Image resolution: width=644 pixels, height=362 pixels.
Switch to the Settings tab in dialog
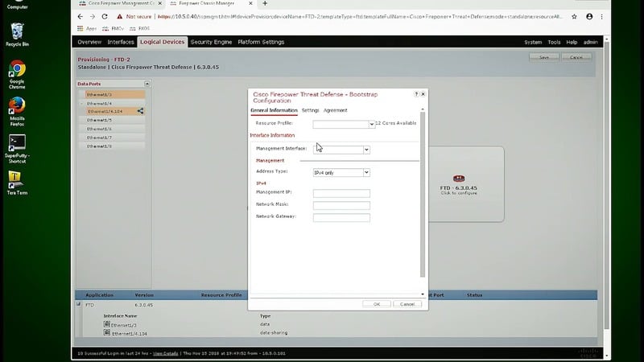point(310,110)
